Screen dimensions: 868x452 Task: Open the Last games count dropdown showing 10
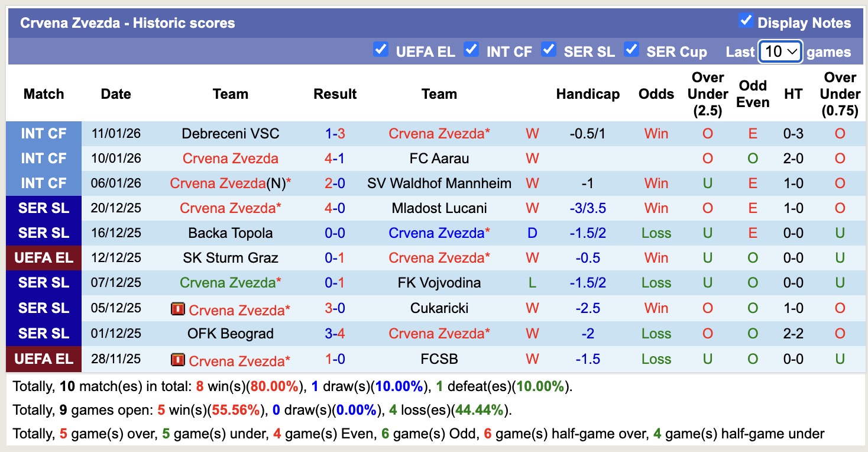tap(781, 51)
